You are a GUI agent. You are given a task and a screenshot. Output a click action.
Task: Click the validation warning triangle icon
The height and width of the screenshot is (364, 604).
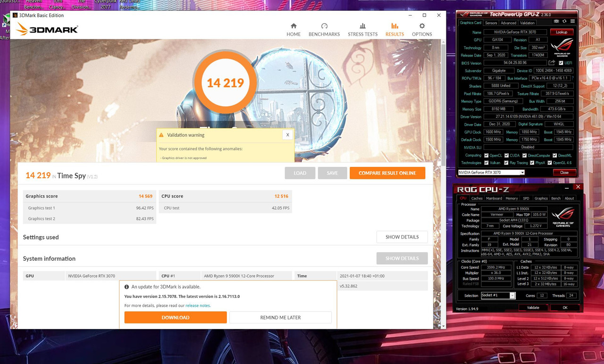coord(161,135)
